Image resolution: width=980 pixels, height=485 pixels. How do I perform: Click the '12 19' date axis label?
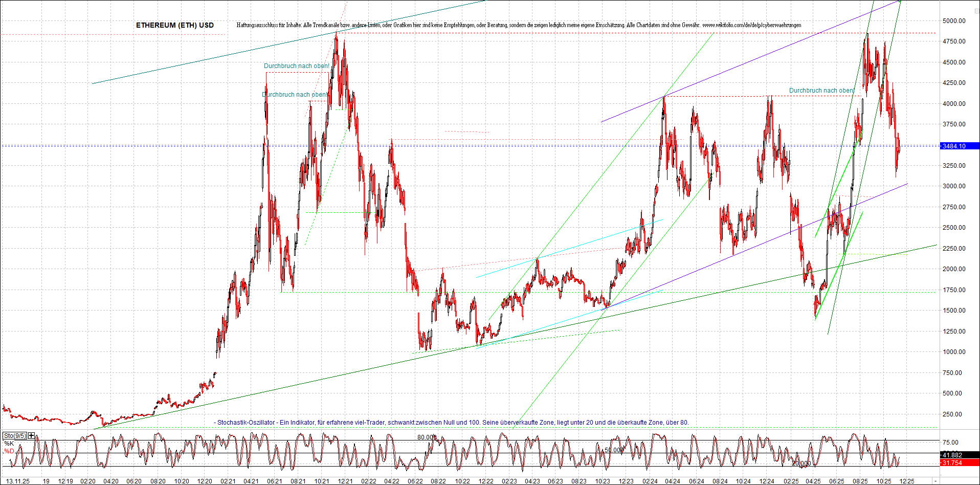click(65, 481)
